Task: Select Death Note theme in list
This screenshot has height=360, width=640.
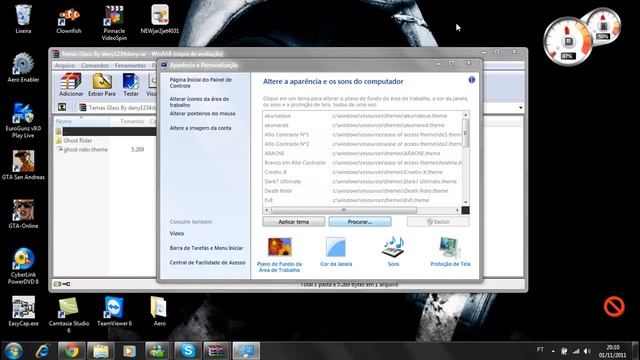Action: [x=362, y=191]
